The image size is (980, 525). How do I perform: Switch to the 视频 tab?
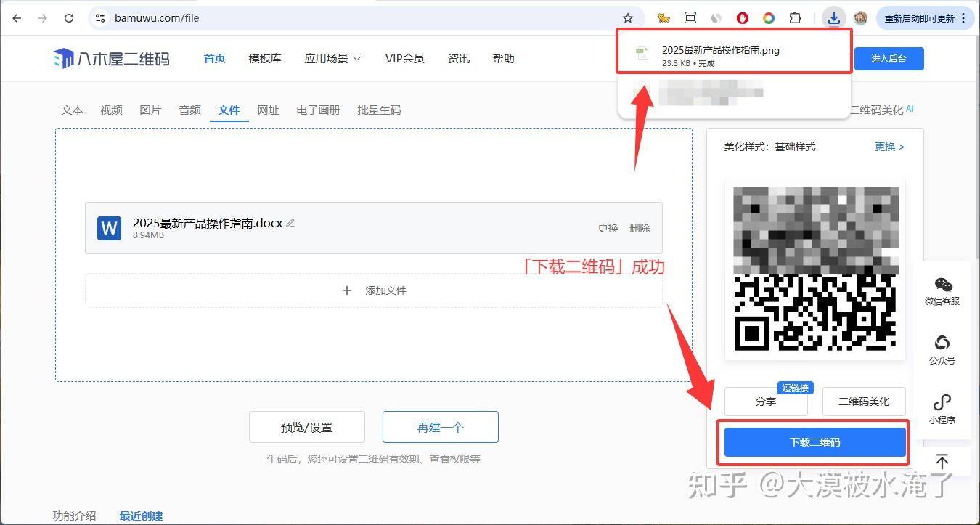(x=112, y=110)
